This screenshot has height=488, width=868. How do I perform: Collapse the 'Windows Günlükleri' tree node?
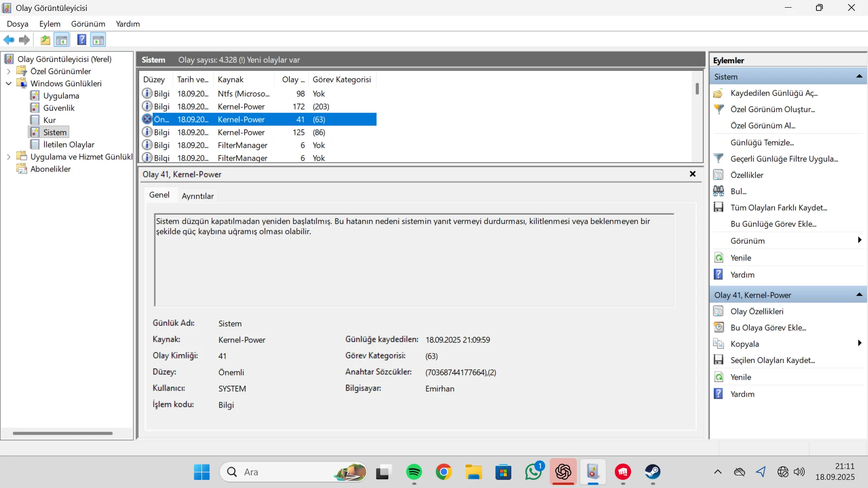9,84
